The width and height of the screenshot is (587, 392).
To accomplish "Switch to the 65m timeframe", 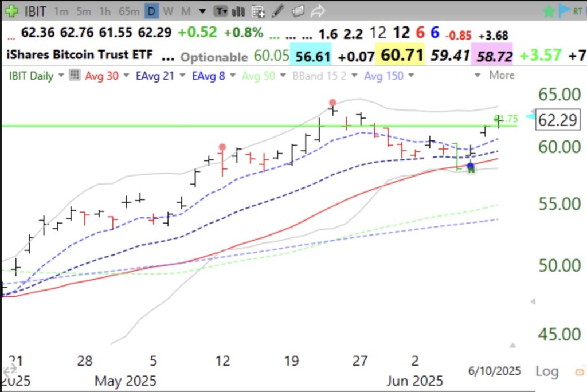I will coord(129,11).
